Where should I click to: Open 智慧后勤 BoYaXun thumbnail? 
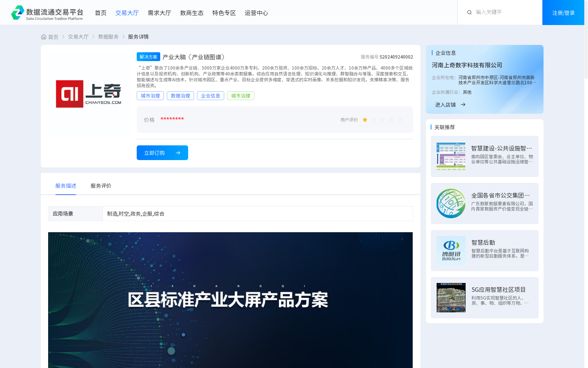(451, 251)
